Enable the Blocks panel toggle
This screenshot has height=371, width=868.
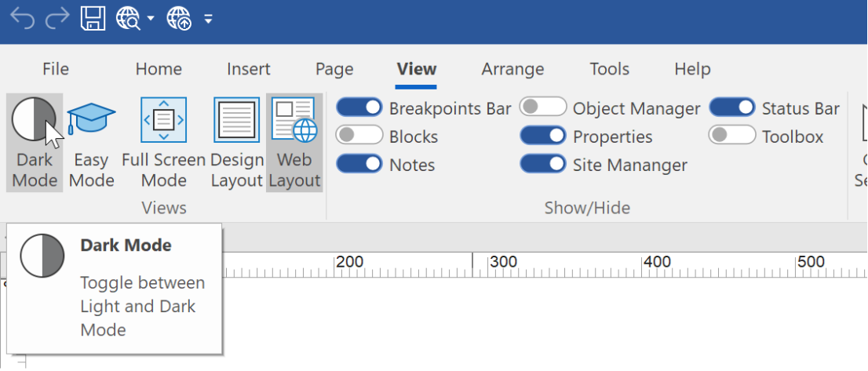(x=359, y=135)
